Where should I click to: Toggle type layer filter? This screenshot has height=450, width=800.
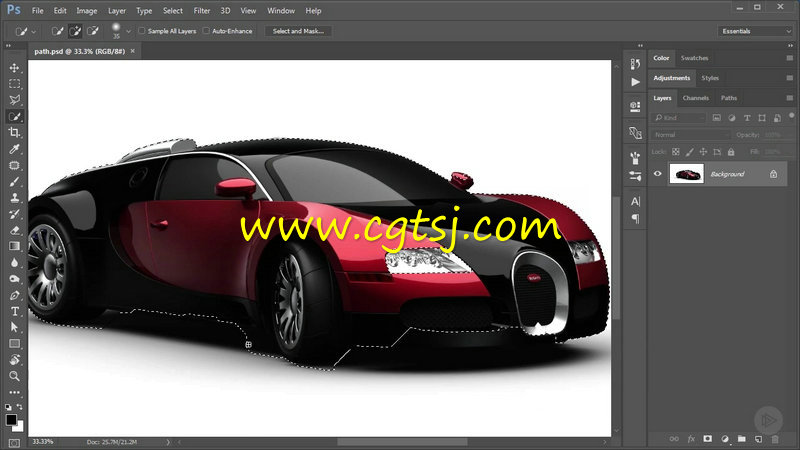pos(747,118)
